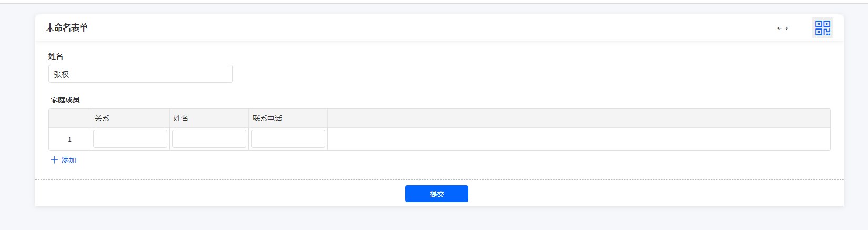Click the 家庭成员 section label

pos(65,100)
